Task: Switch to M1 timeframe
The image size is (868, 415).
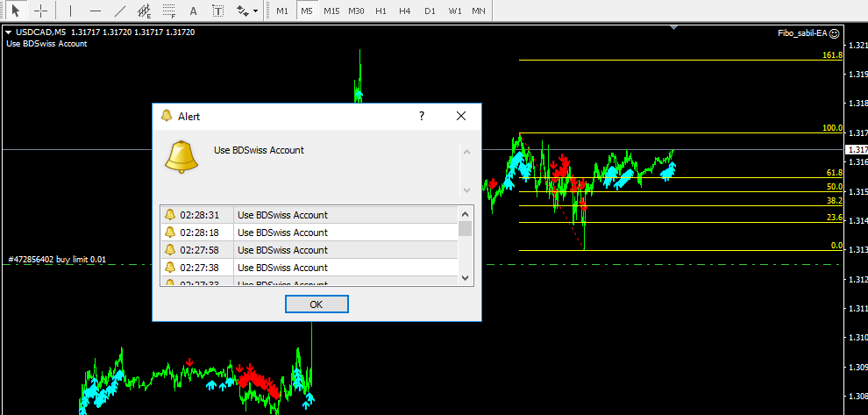Action: [x=282, y=11]
